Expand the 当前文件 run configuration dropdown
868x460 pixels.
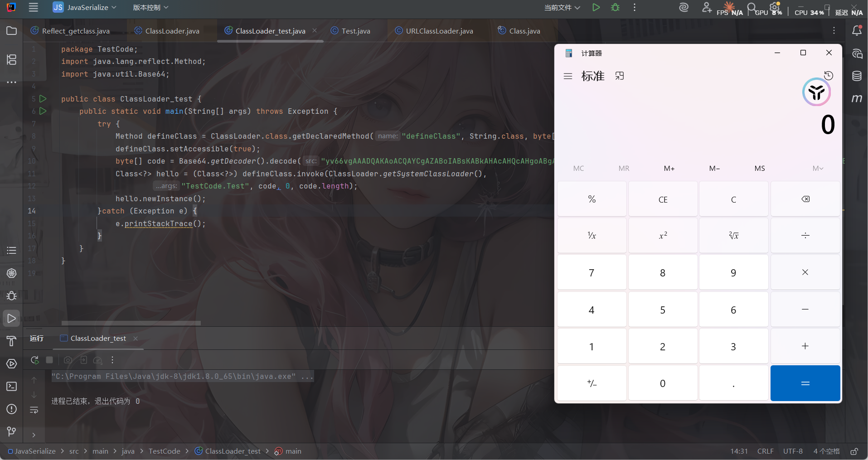coord(562,7)
